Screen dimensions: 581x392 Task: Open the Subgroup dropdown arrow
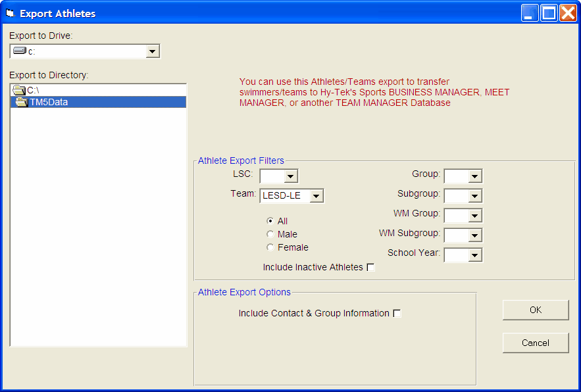click(476, 195)
